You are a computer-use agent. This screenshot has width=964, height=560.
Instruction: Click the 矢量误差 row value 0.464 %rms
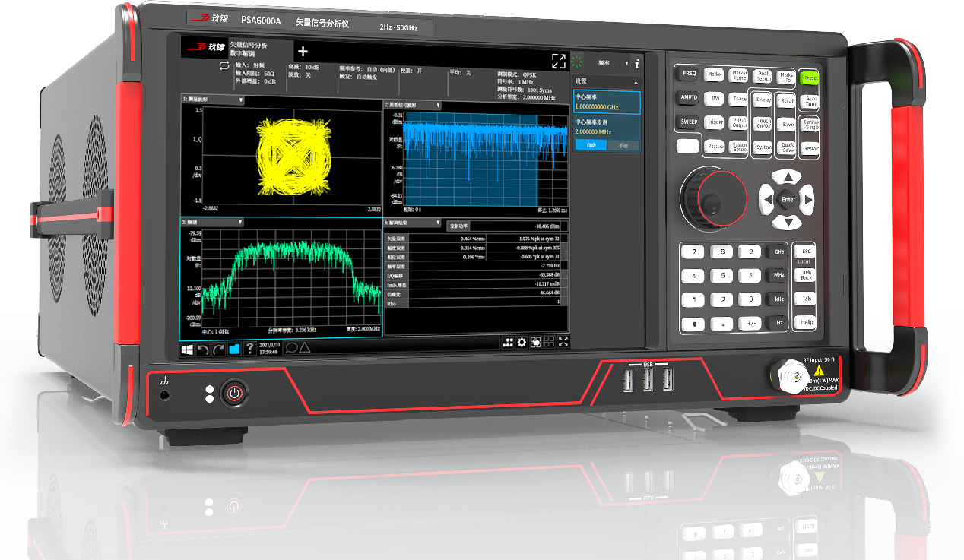point(473,239)
